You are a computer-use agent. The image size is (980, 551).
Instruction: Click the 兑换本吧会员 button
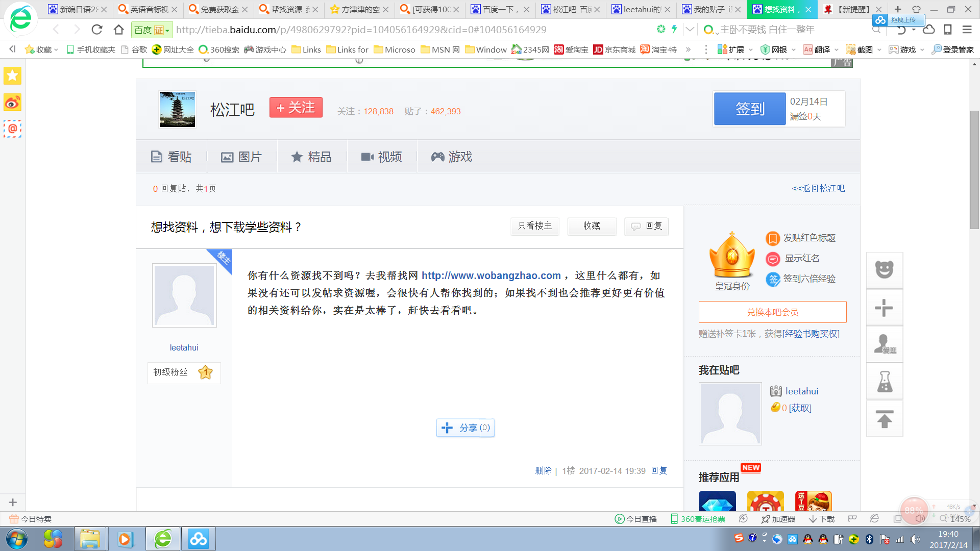coord(772,312)
